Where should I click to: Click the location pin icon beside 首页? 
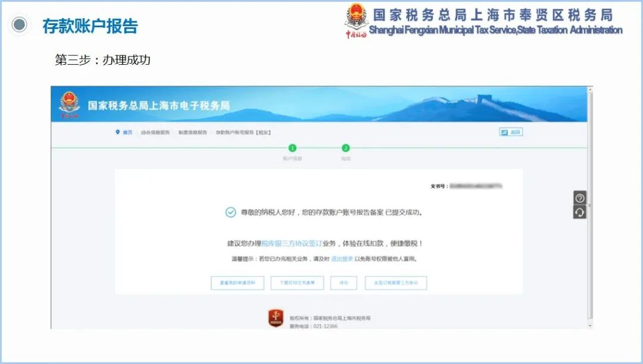click(118, 132)
